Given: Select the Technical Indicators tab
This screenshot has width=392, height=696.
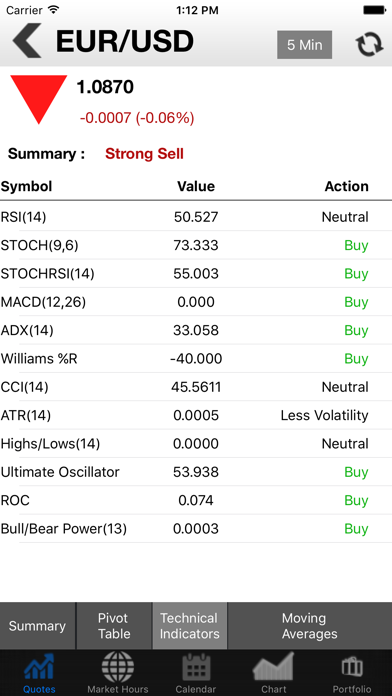Looking at the screenshot, I should (190, 626).
